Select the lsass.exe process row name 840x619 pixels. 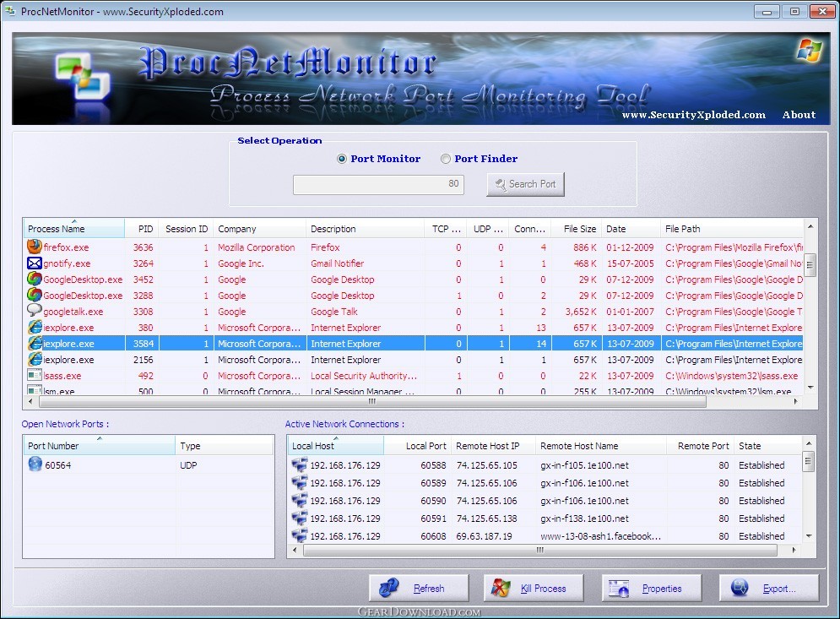point(62,377)
